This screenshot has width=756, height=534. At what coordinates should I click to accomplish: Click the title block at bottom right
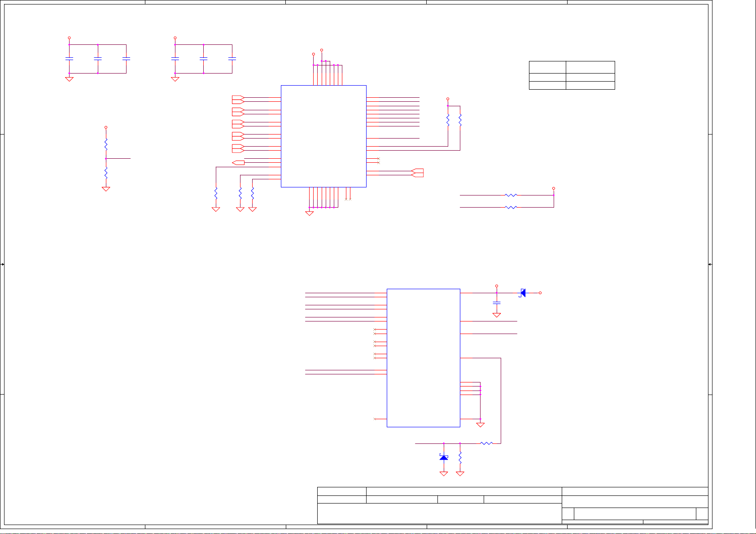[x=513, y=505]
